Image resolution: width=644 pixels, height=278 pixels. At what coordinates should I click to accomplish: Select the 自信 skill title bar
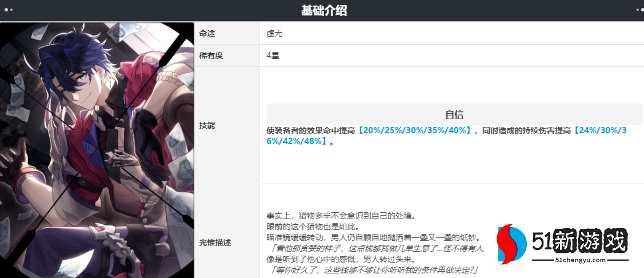454,114
